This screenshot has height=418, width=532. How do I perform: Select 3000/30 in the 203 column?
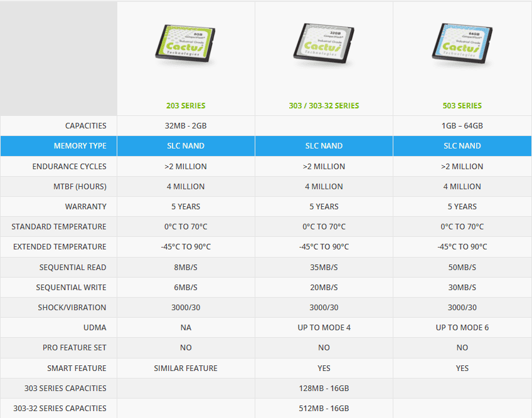(186, 307)
